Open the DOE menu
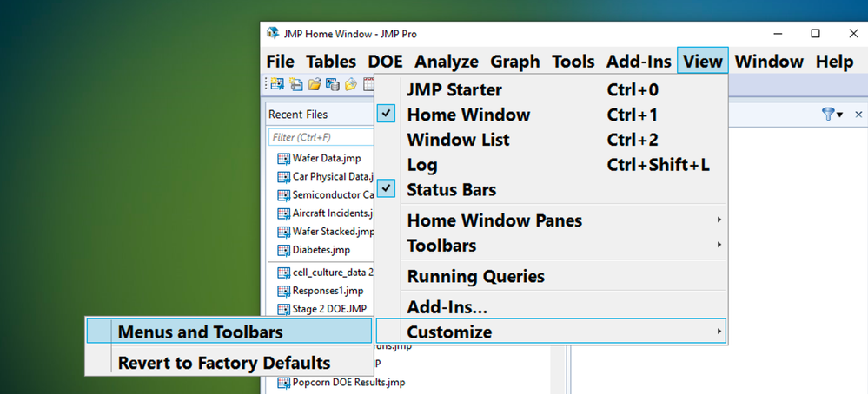 pos(385,62)
